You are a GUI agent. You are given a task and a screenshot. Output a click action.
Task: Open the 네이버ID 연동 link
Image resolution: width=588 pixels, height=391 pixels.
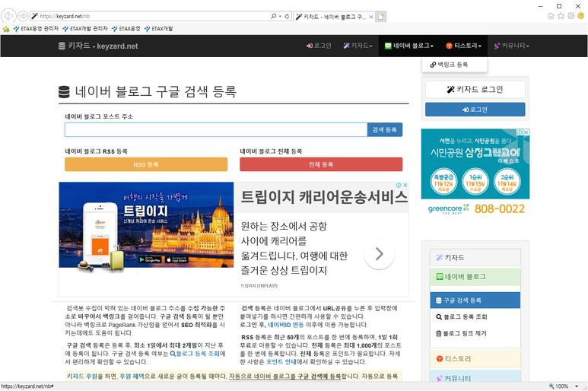286,325
